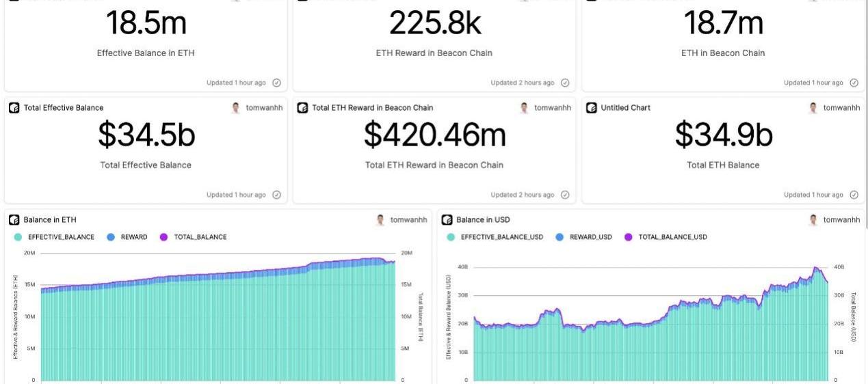Toggle REWARD_USD legend entry
This screenshot has height=384, width=868.
590,237
